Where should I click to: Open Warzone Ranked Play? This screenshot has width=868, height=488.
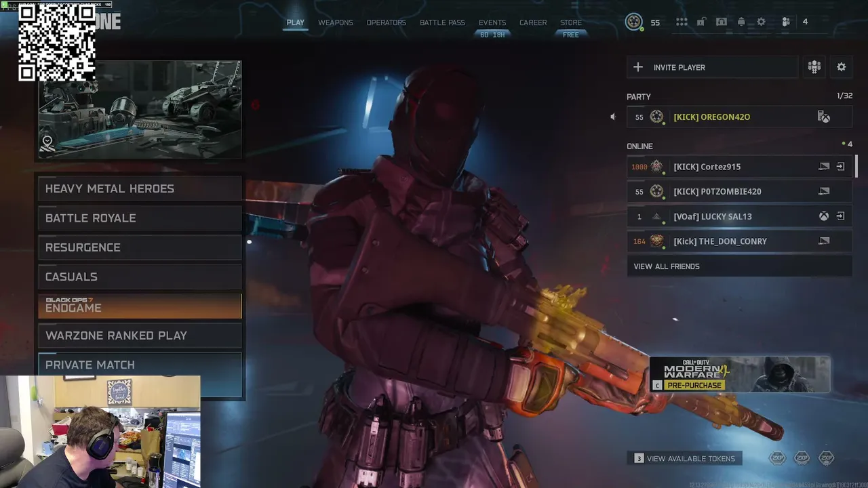(140, 335)
